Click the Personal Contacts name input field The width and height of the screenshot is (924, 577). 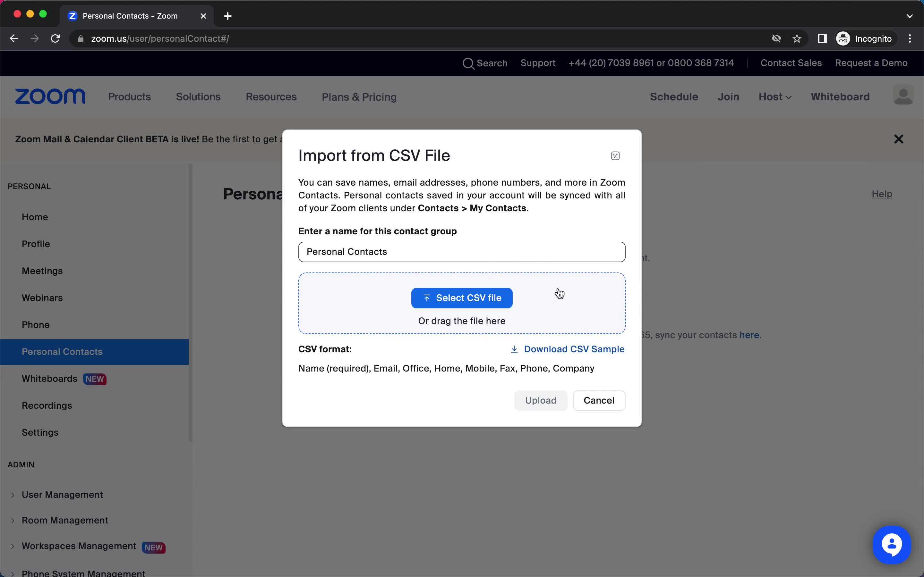click(x=461, y=251)
